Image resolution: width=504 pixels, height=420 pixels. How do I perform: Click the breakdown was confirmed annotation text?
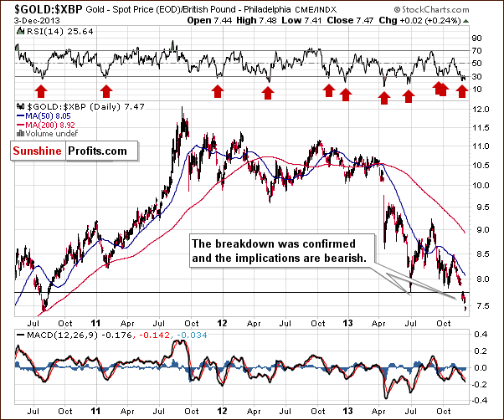point(279,251)
